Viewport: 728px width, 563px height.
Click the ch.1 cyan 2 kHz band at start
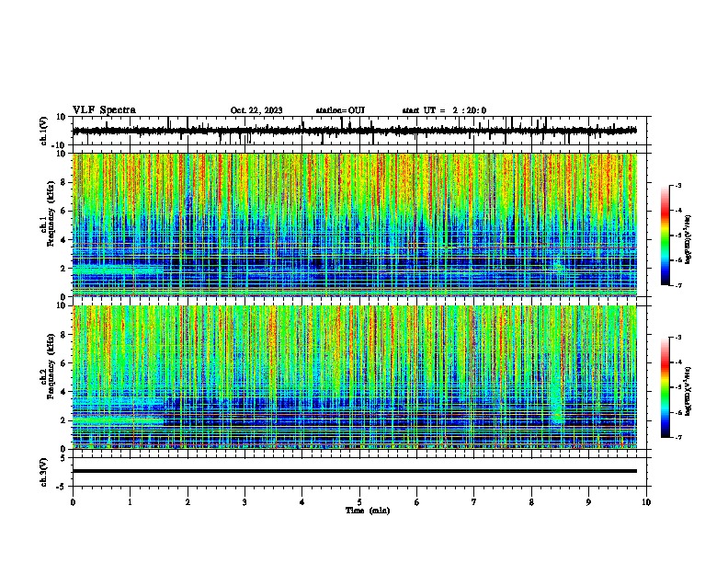coord(118,270)
